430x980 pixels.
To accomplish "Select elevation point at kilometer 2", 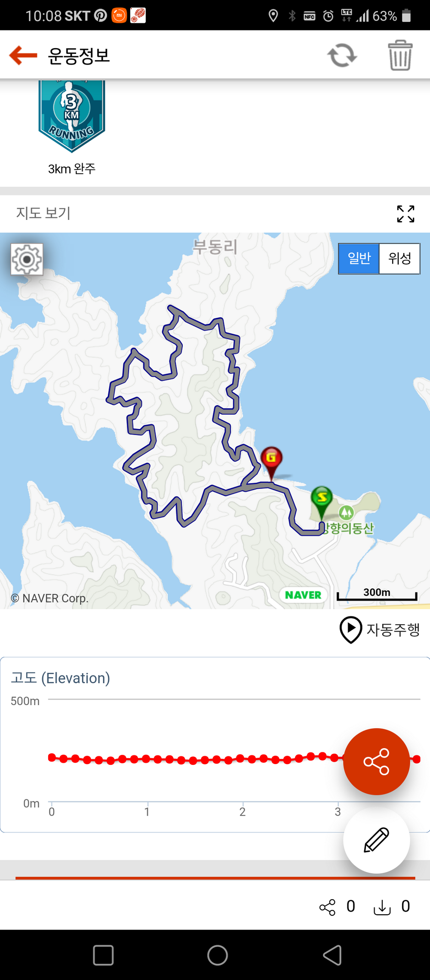I will pyautogui.click(x=240, y=758).
